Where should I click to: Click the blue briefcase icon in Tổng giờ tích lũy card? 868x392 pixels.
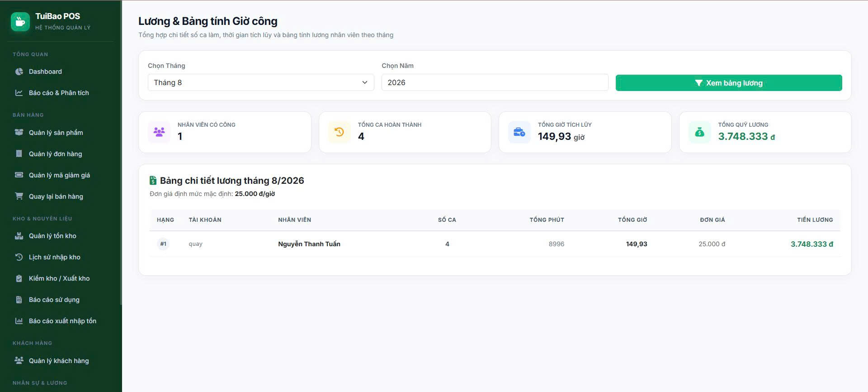click(x=519, y=132)
